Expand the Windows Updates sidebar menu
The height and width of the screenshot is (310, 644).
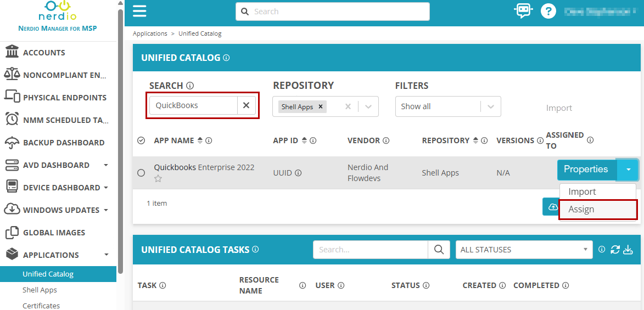click(106, 210)
